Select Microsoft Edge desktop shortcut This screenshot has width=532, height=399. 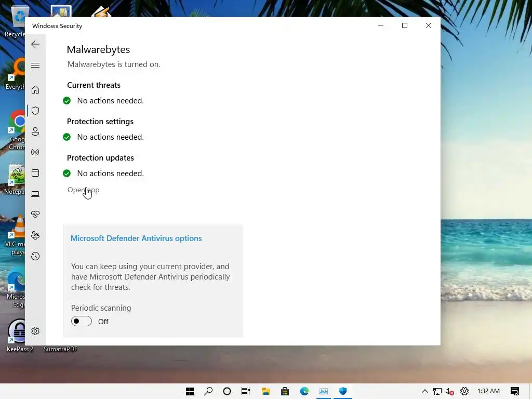pos(16,288)
